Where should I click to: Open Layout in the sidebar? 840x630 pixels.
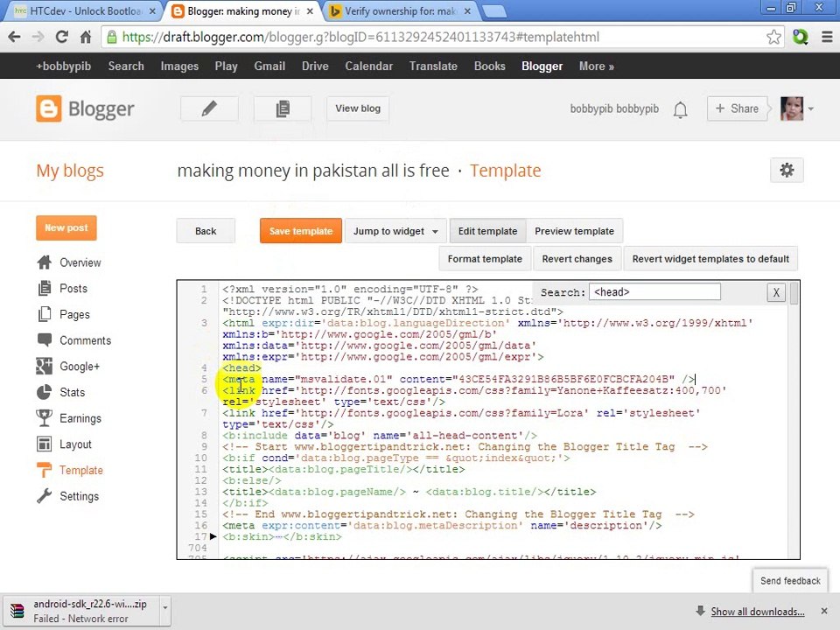(75, 444)
